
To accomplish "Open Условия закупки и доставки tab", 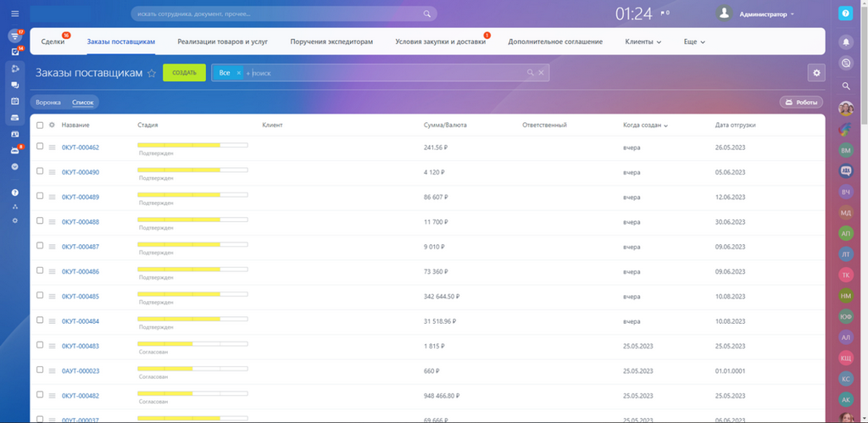I will click(441, 42).
